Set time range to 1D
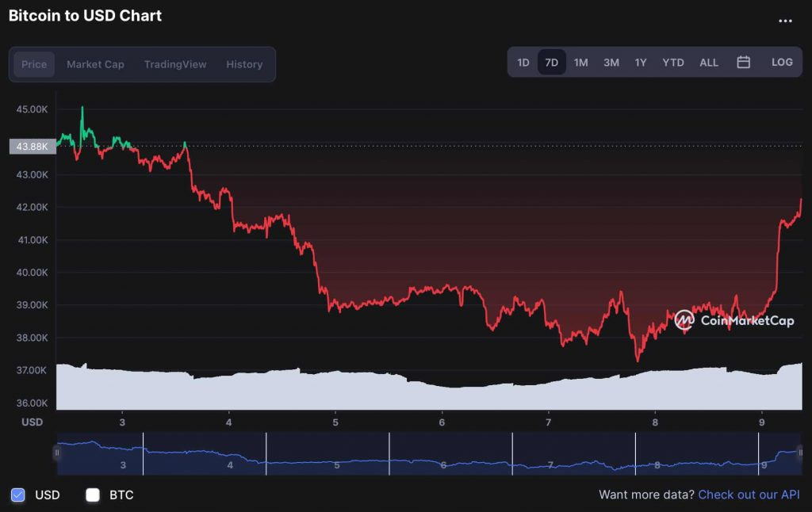The image size is (812, 512). point(523,62)
